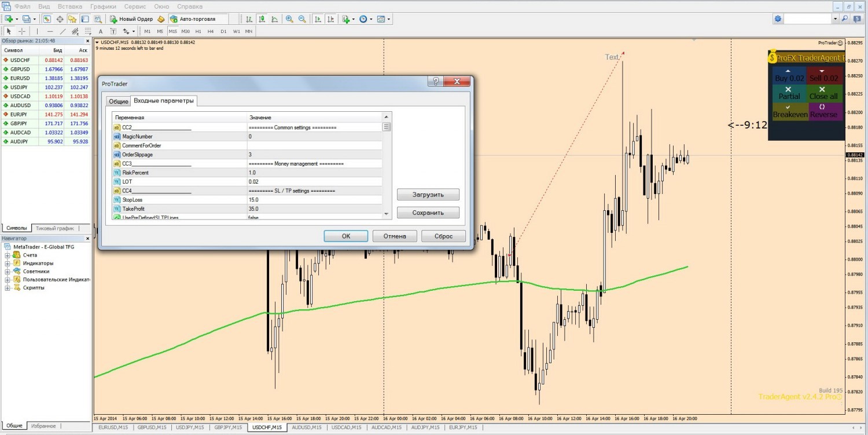Click the New Chart toolbar icon

click(x=9, y=19)
